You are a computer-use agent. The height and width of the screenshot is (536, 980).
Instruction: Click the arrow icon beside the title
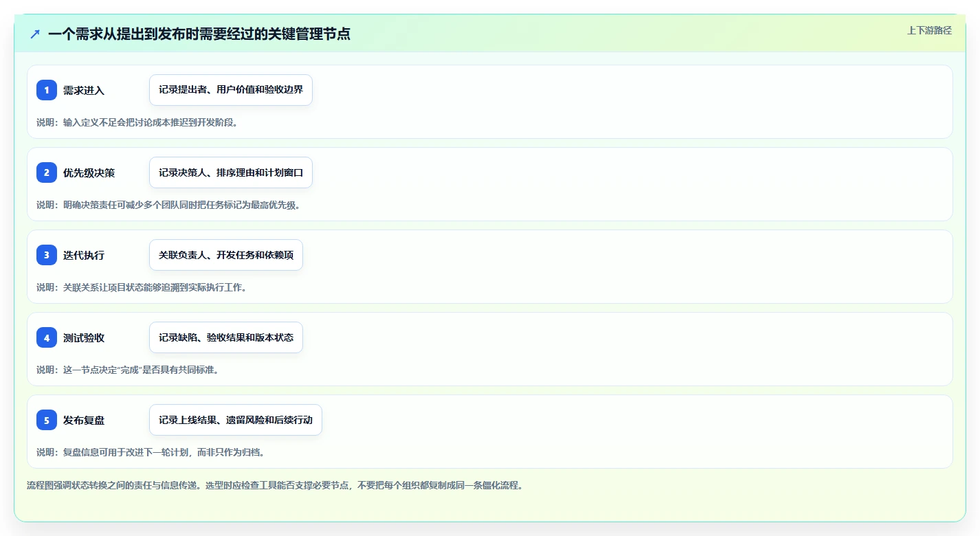(x=35, y=34)
